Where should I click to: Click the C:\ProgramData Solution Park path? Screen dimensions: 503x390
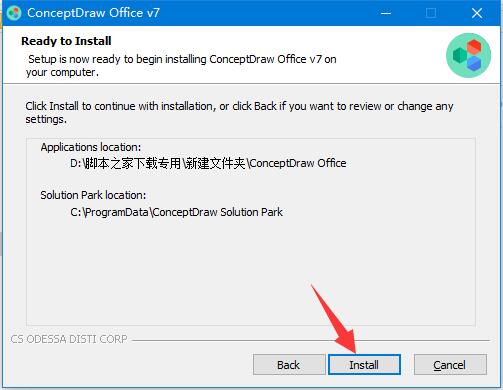(176, 212)
